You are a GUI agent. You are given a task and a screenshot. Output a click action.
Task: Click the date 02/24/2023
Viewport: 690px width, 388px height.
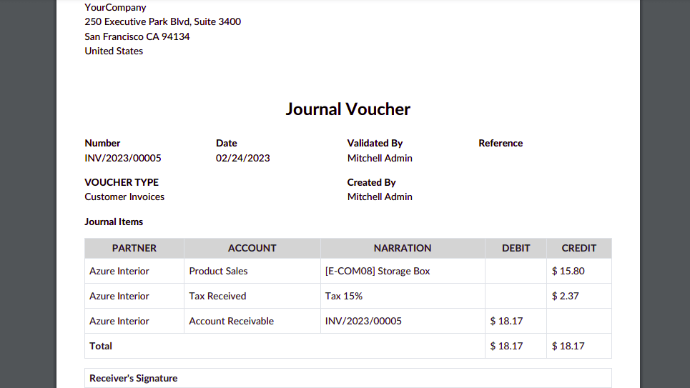242,158
